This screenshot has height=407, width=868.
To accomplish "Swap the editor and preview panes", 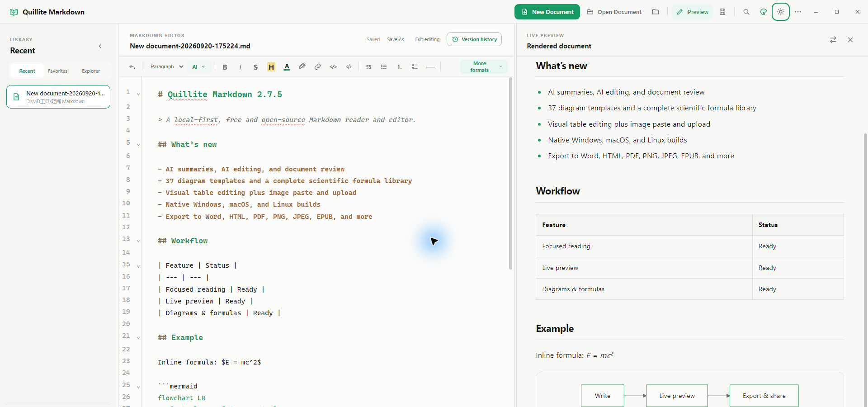I will [833, 40].
